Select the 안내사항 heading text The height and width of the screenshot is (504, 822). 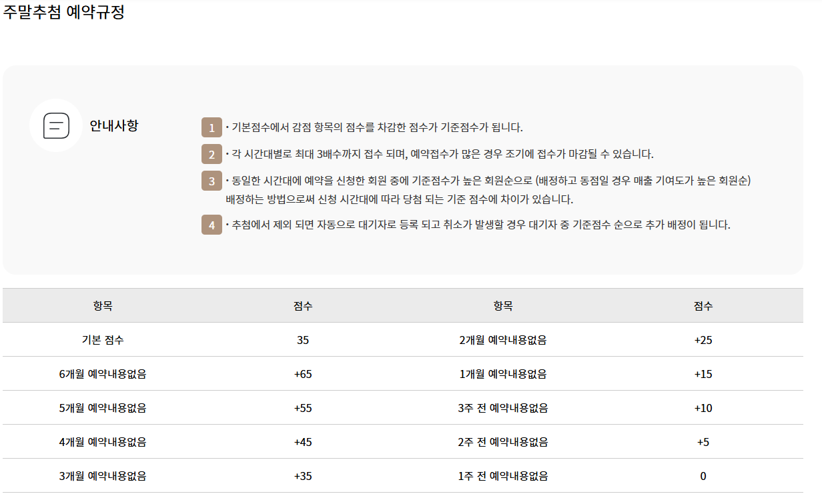click(114, 126)
